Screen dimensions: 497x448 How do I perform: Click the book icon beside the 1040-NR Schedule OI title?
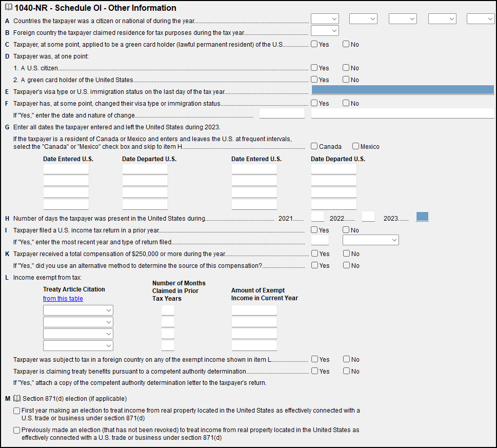(x=9, y=7)
